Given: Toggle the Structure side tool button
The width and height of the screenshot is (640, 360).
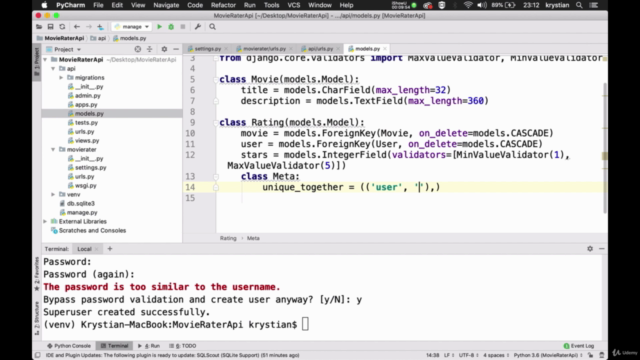Looking at the screenshot, I should point(37,318).
